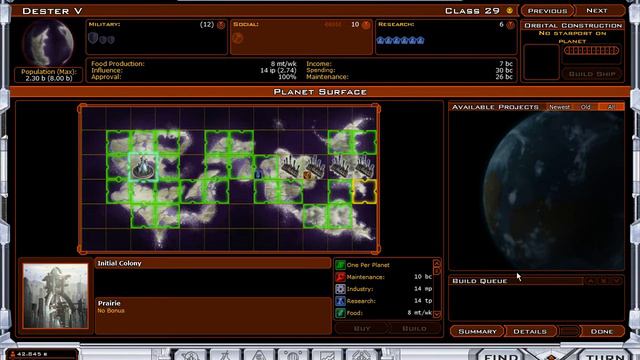Open the graph chart toolbar icon
Image resolution: width=640 pixels, height=360 pixels.
pyautogui.click(x=327, y=355)
